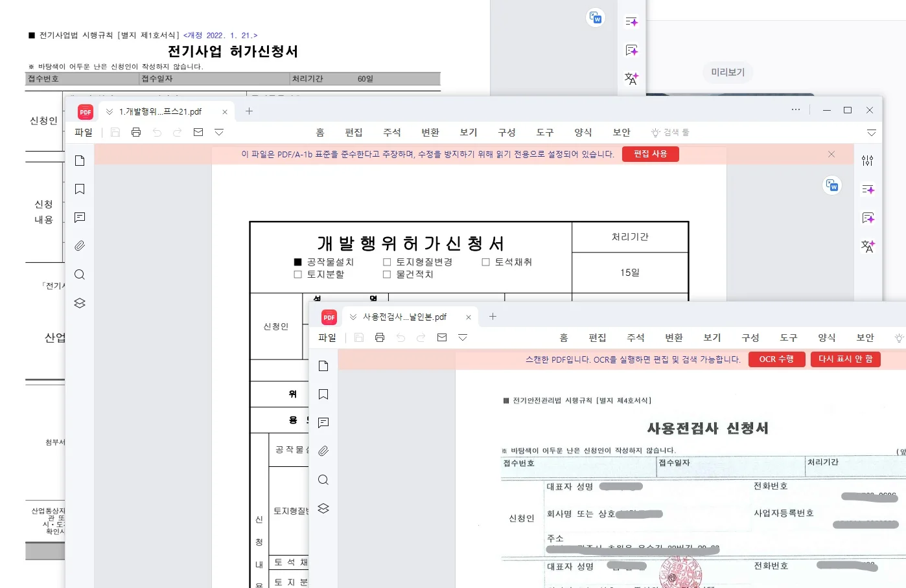Email the 사용전검사 PDF via envelope icon
The width and height of the screenshot is (906, 588).
[x=442, y=337]
